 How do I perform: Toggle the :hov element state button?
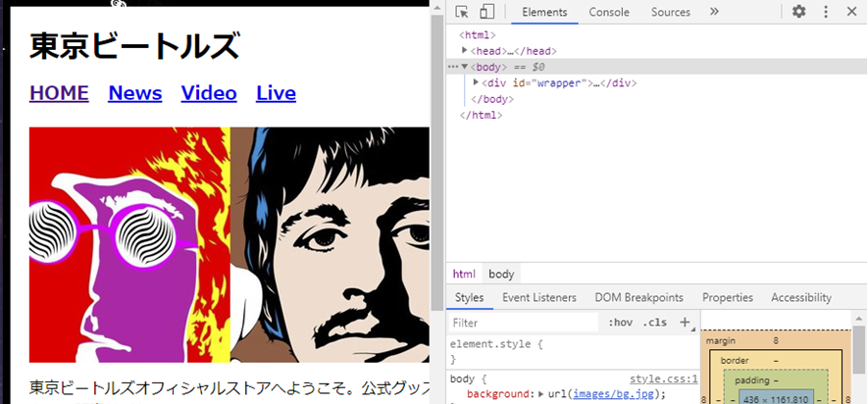(620, 323)
